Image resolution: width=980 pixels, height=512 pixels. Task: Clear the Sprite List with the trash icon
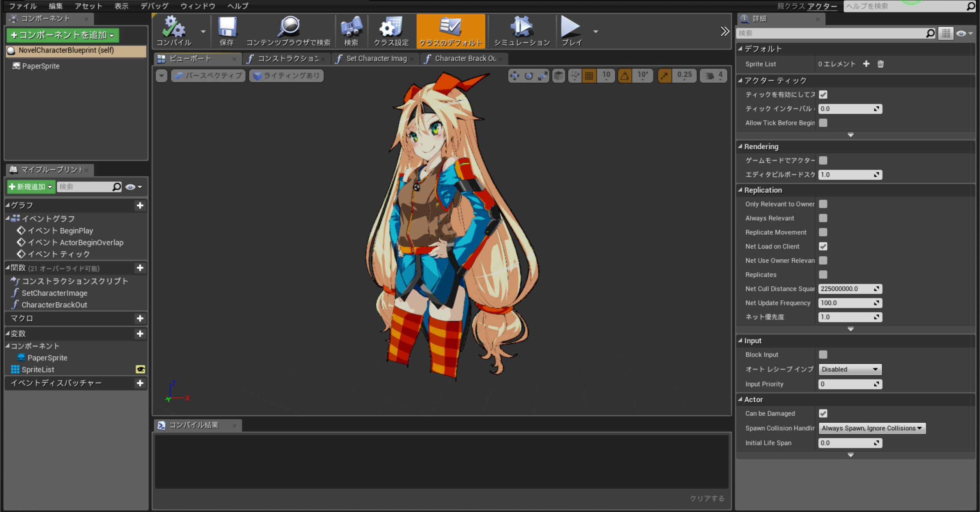tap(881, 64)
